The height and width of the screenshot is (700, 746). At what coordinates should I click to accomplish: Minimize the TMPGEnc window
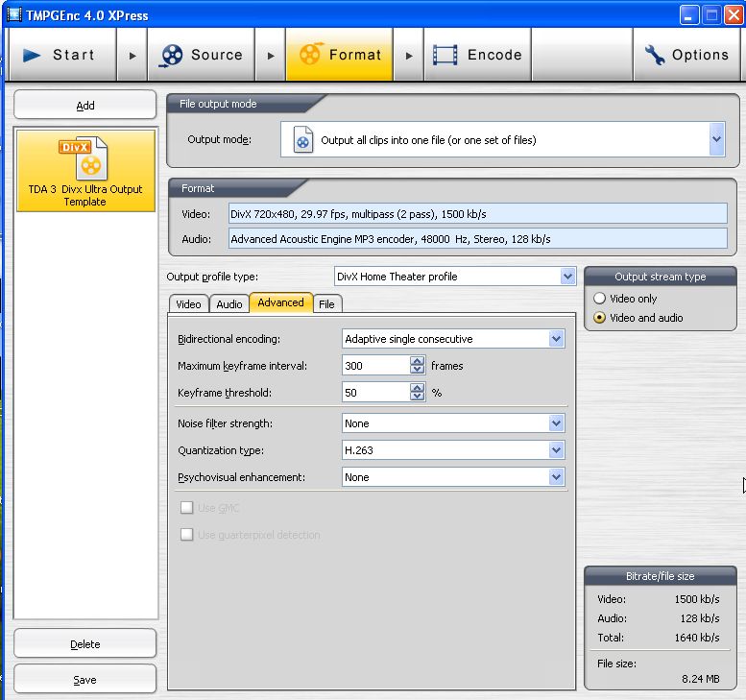(x=689, y=15)
